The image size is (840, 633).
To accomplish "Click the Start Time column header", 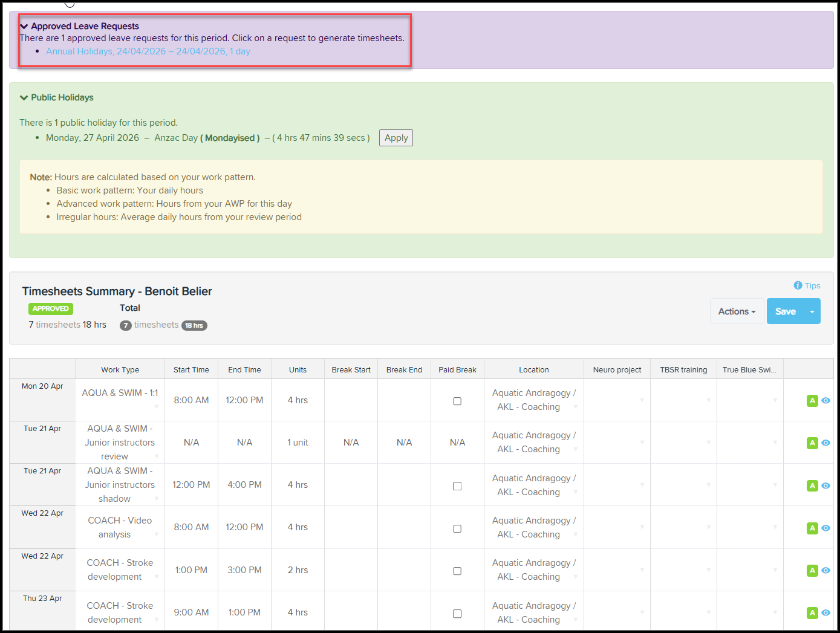I will point(191,369).
